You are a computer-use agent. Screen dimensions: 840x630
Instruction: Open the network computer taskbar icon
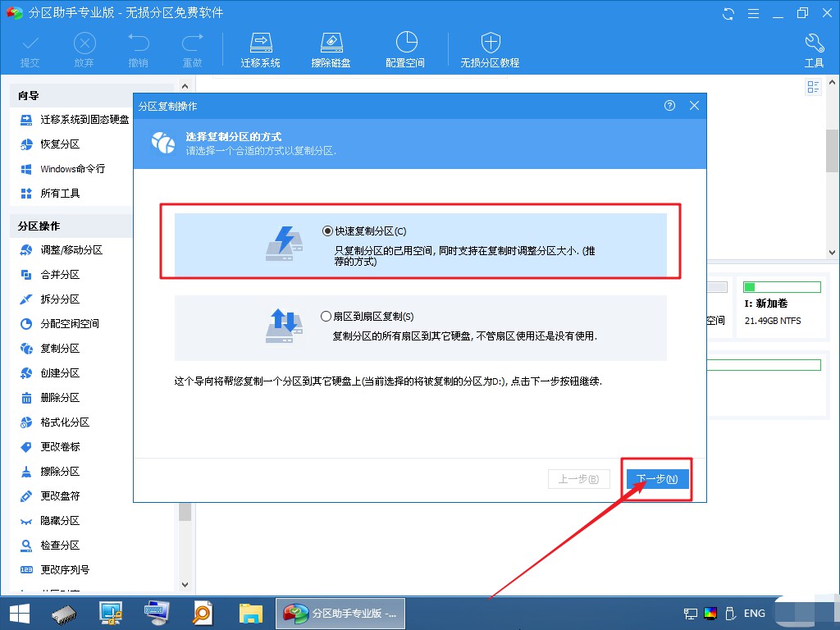111,614
